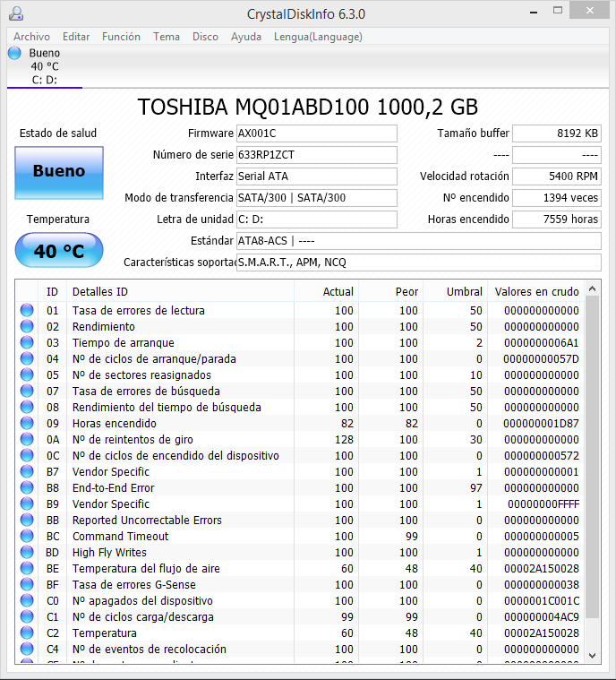The image size is (616, 680).
Task: Click status orb for Rendimiento row 02
Action: point(27,326)
